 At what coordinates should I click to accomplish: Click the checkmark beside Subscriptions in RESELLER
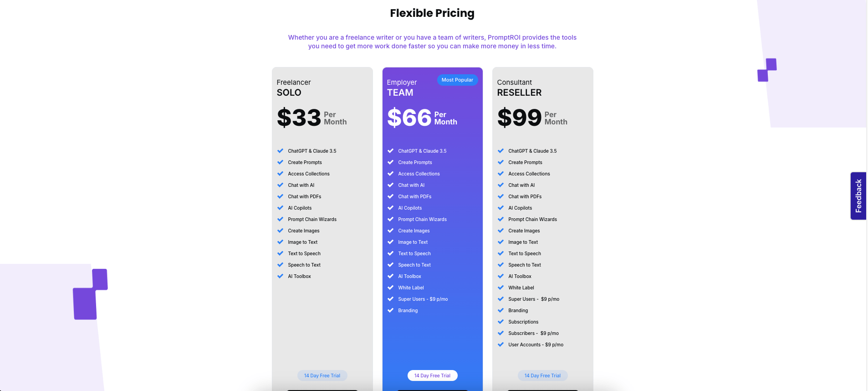(x=500, y=322)
